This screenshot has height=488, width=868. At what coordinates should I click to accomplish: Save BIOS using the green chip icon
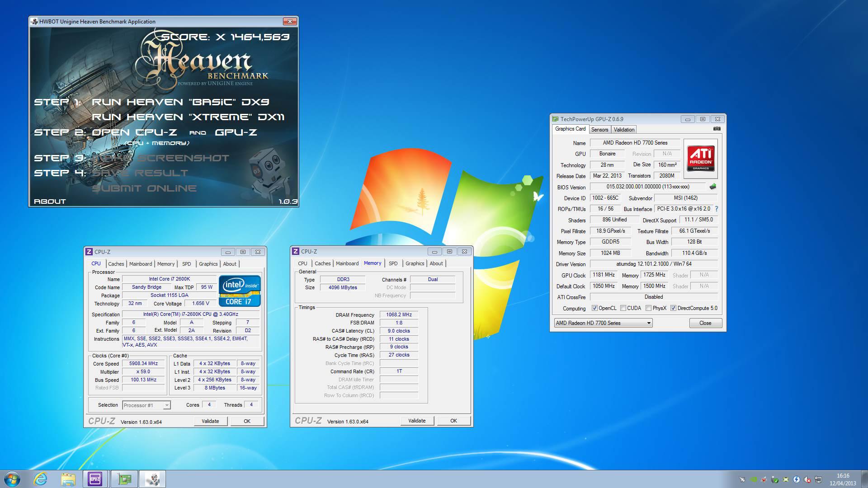[713, 187]
